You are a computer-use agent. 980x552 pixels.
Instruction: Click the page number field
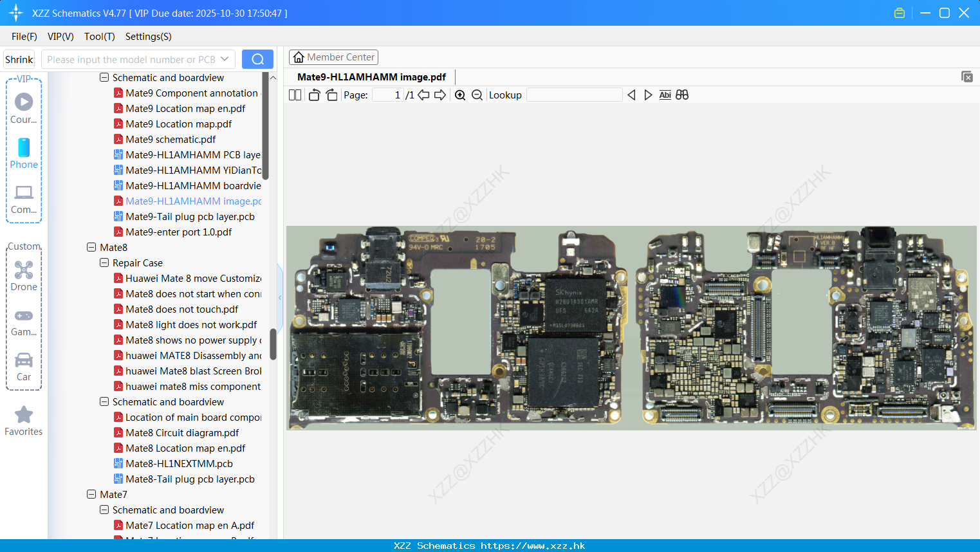[x=388, y=95]
